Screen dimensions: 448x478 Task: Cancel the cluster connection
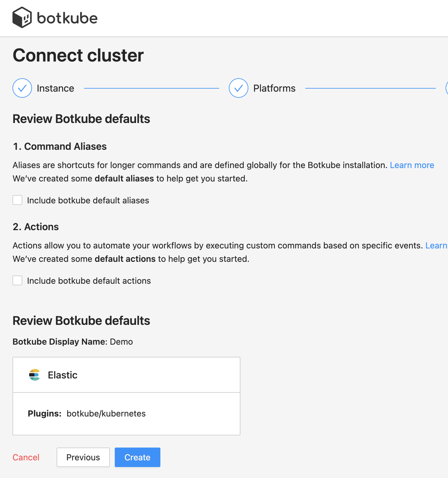tap(26, 457)
